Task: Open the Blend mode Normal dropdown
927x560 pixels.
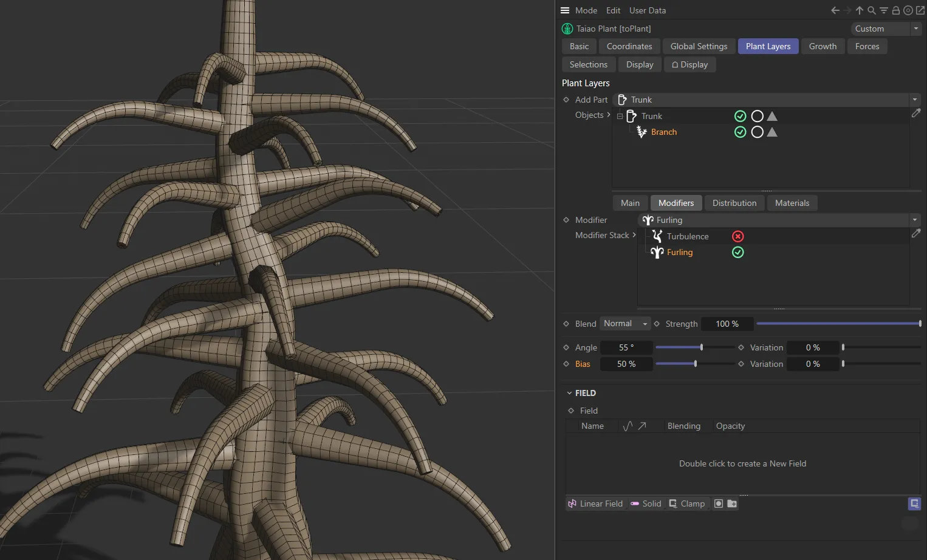Action: (x=624, y=323)
